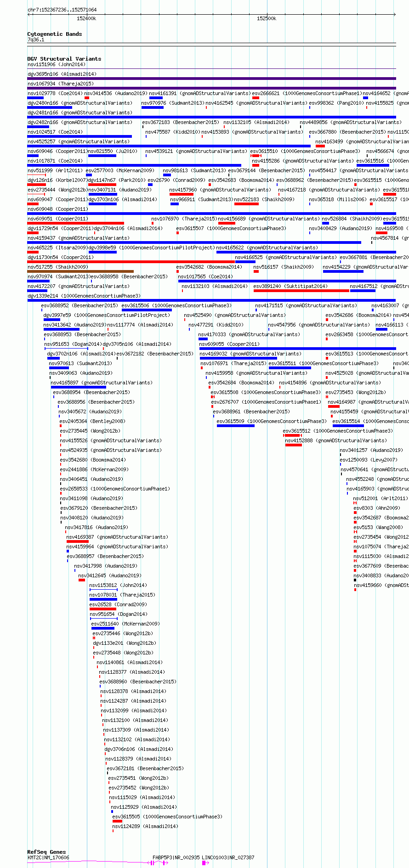The height and width of the screenshot is (868, 409).
Task: Open esv8303 (Ahn2009) variant
Action: coord(377,508)
